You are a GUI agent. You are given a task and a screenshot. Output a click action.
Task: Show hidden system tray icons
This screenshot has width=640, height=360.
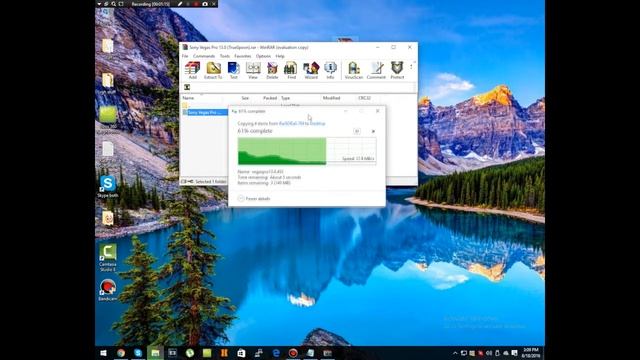(455, 353)
